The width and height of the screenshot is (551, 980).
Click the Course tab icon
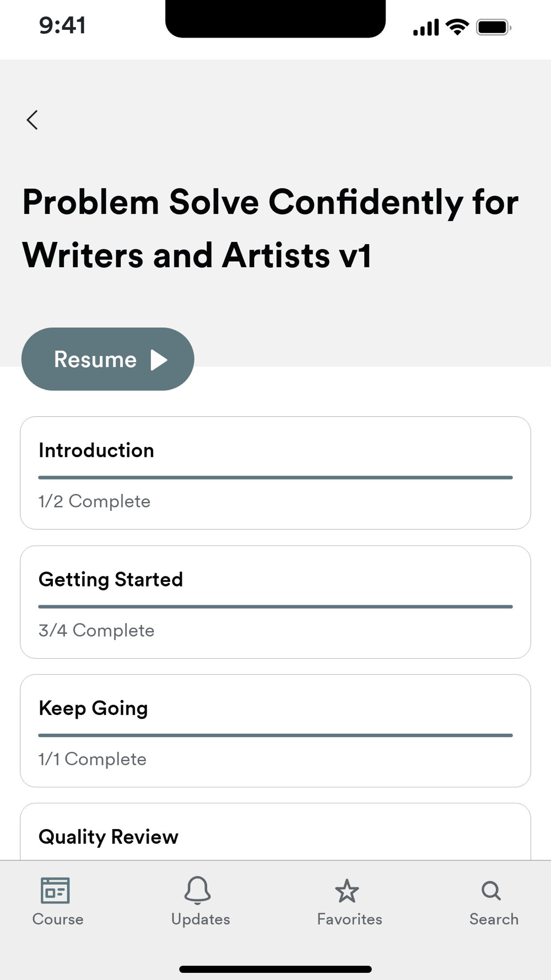tap(55, 890)
